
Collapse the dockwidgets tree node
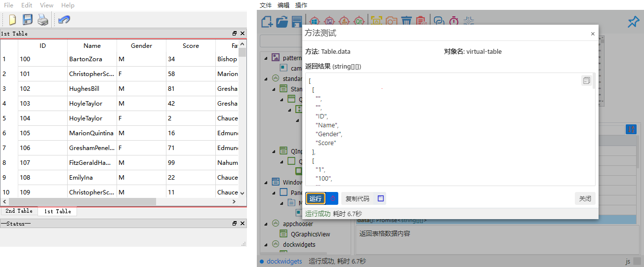coord(266,245)
